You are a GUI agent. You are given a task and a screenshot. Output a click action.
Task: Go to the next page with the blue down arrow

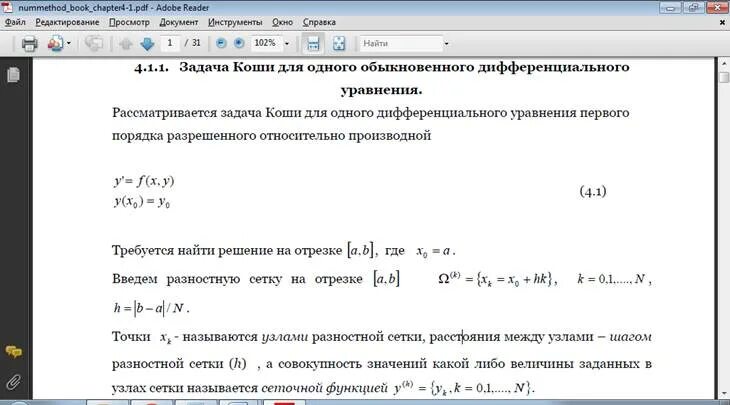pyautogui.click(x=147, y=44)
